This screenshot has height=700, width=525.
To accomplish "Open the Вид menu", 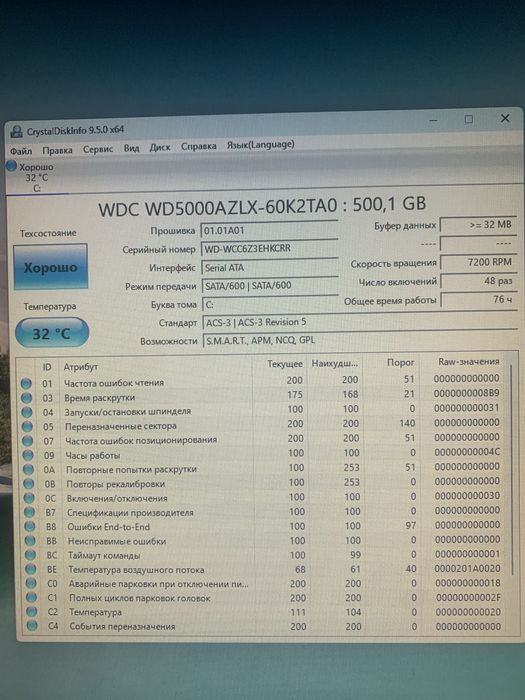I will pos(131,148).
